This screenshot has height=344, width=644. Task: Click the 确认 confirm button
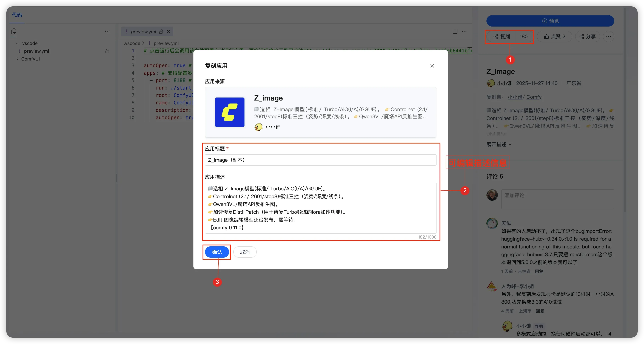217,252
